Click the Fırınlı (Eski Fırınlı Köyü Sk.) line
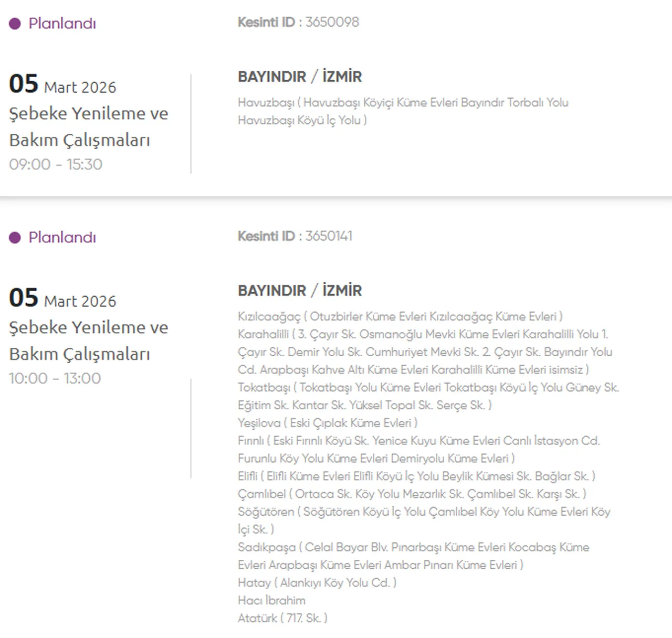 pyautogui.click(x=418, y=441)
